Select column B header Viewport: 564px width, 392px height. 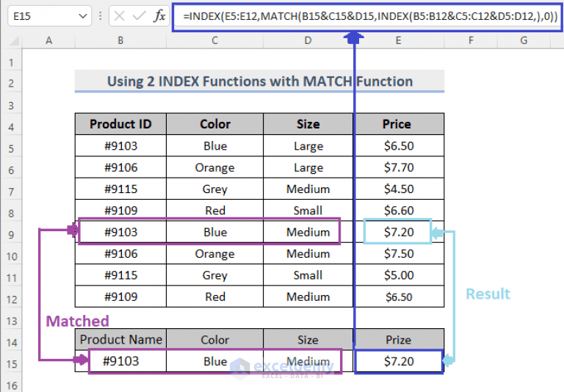pos(120,40)
